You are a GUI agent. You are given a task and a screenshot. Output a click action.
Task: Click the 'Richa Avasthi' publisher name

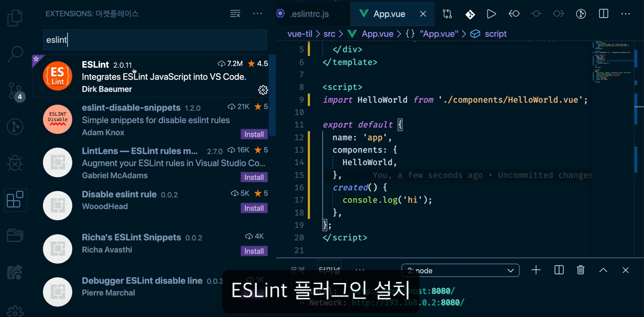[107, 250]
